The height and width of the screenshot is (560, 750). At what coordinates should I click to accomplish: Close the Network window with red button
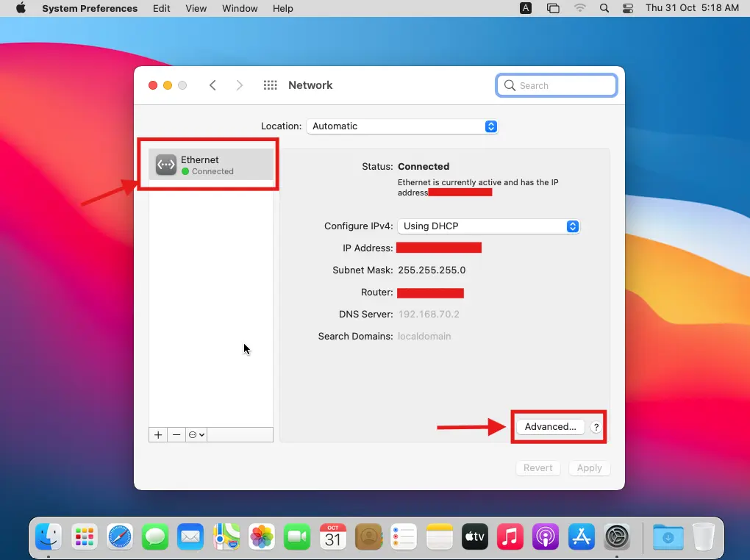pyautogui.click(x=153, y=85)
